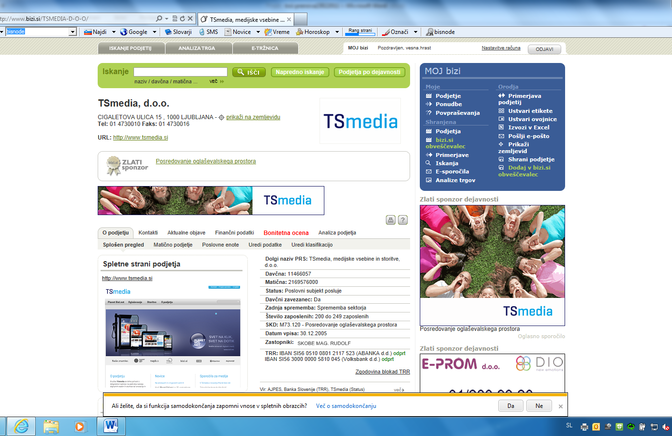Switch to ANALIZA TRGA tab
The image size is (672, 436).
[197, 48]
